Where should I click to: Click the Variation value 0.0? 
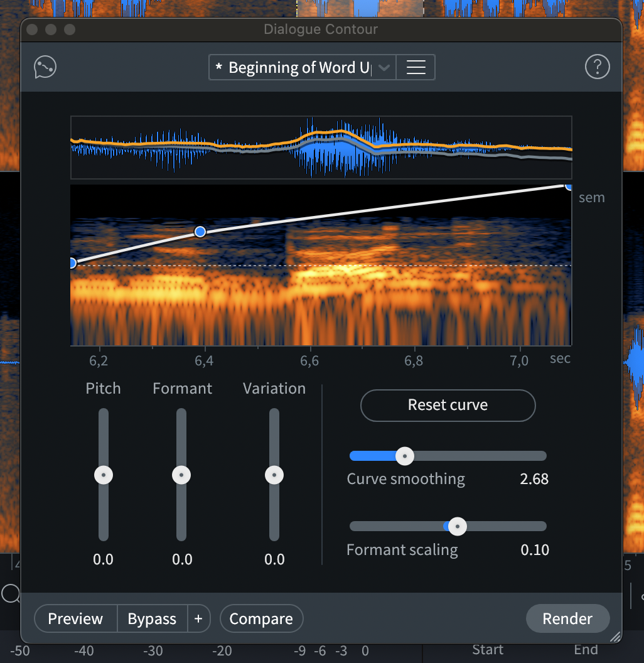[x=274, y=559]
